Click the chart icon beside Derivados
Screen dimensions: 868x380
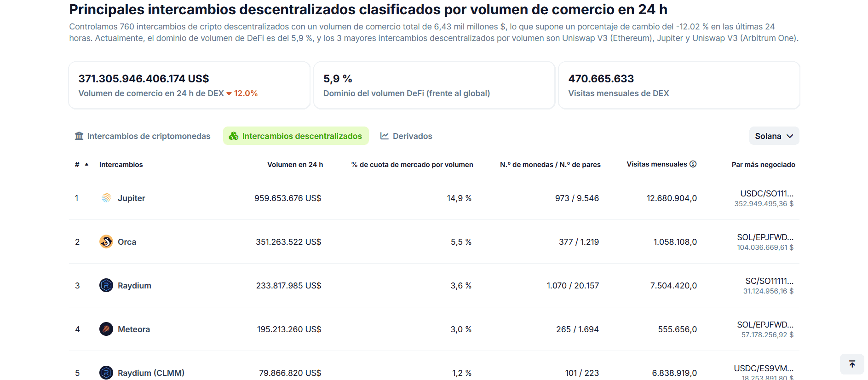[384, 136]
